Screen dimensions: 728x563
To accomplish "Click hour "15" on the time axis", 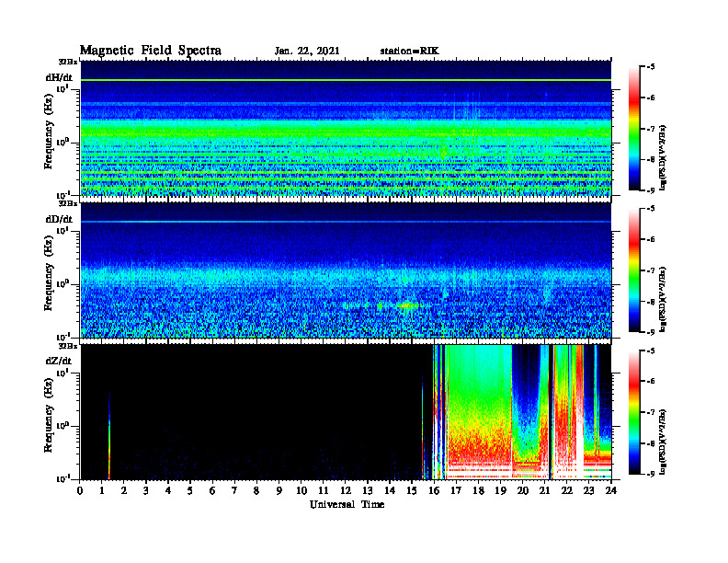I will (412, 490).
